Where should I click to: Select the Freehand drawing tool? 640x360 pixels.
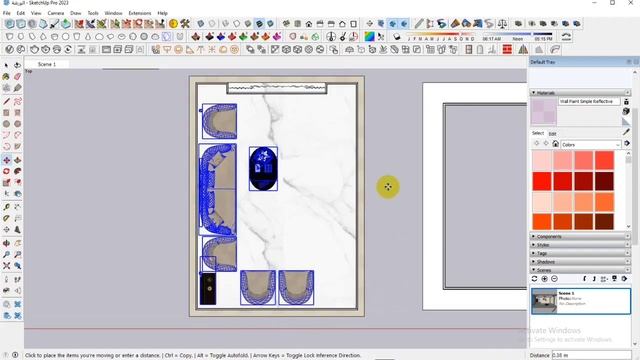pos(17,101)
